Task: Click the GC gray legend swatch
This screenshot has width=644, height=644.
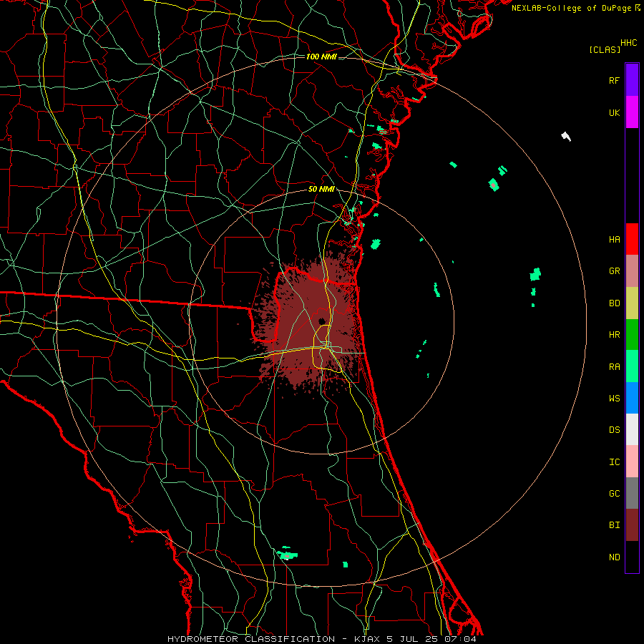Action: point(632,493)
